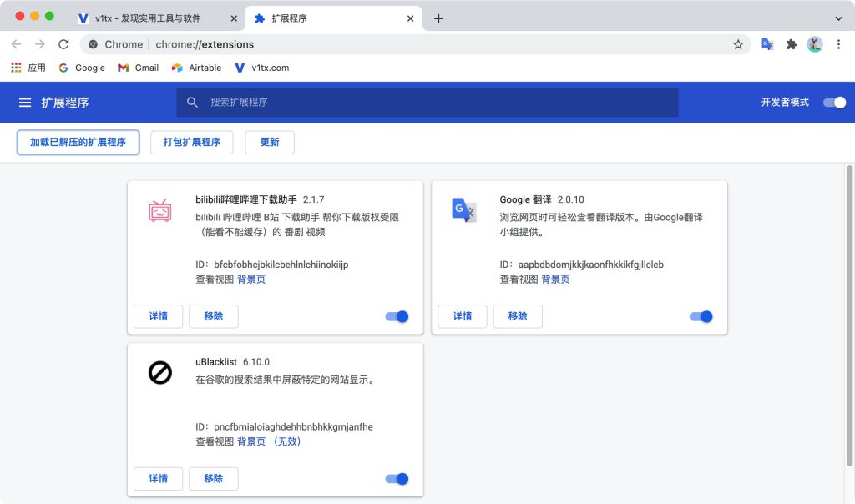Open the Extensions puzzle piece menu
855x504 pixels.
(x=792, y=44)
